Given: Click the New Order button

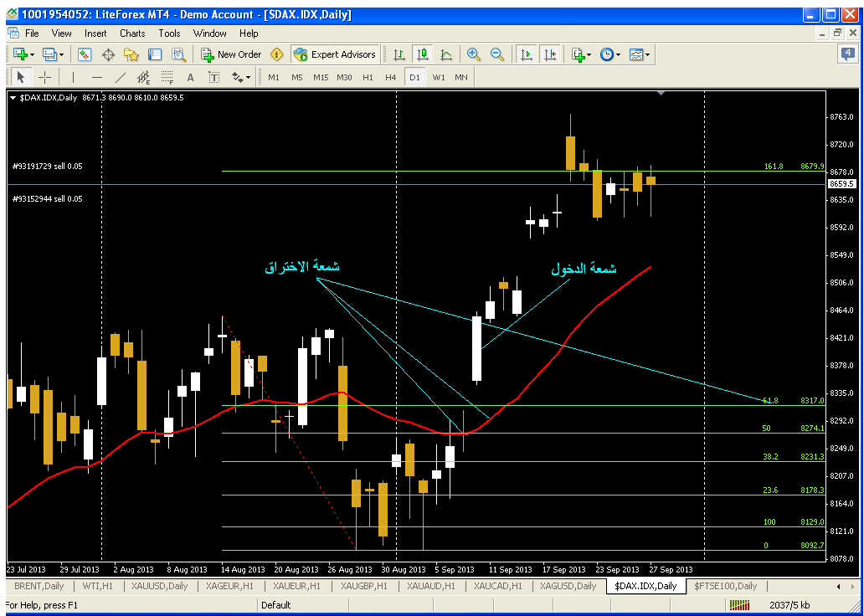Looking at the screenshot, I should [x=231, y=54].
